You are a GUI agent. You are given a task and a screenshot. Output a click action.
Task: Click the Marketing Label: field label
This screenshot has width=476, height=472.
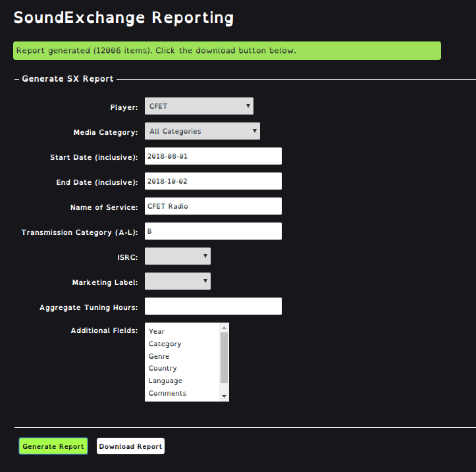[105, 282]
